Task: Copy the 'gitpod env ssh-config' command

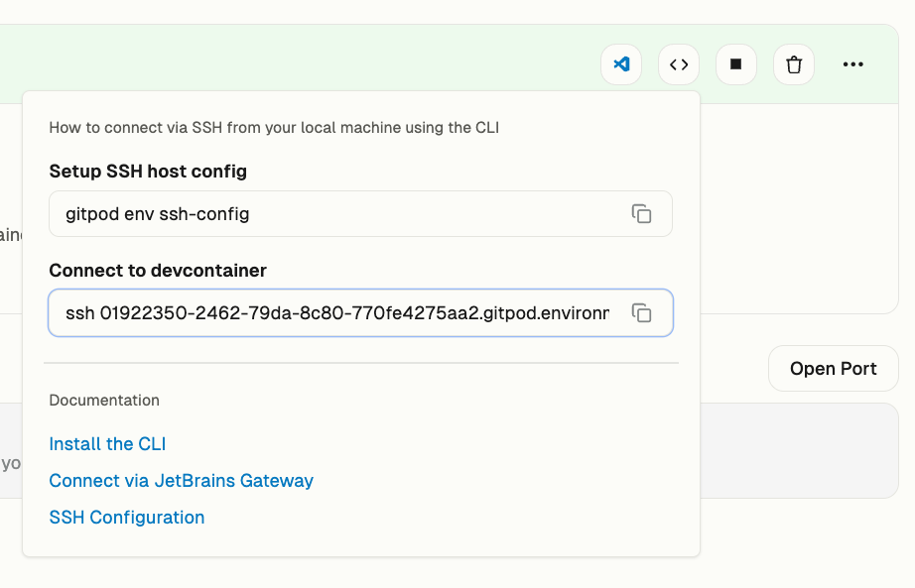Action: click(641, 214)
